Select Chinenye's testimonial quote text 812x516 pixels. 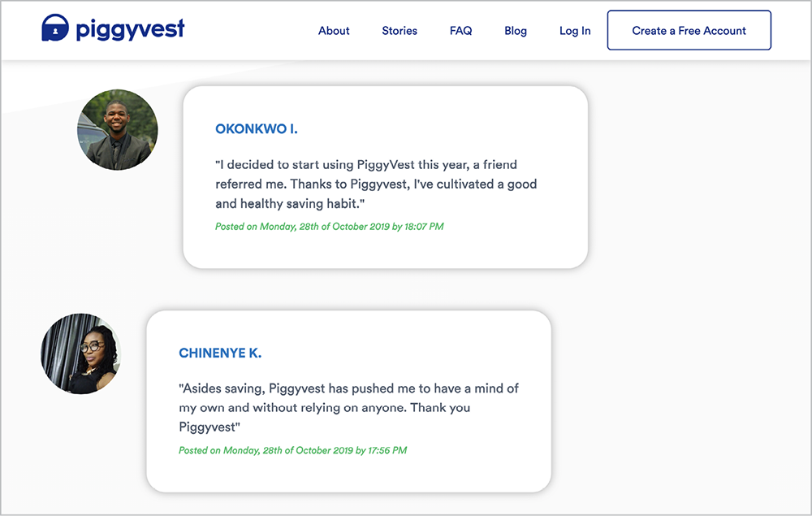click(x=349, y=407)
